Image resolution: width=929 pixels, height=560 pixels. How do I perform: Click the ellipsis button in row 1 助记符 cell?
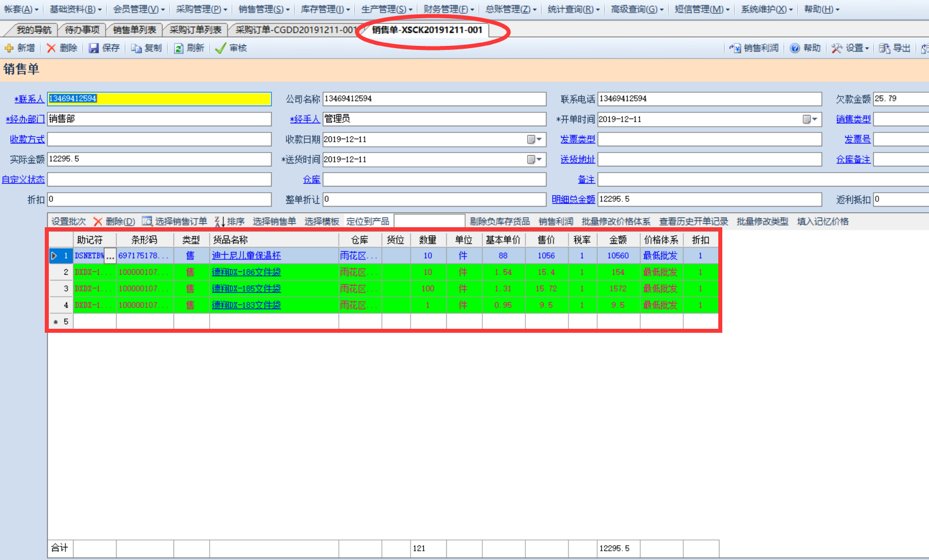pyautogui.click(x=110, y=256)
